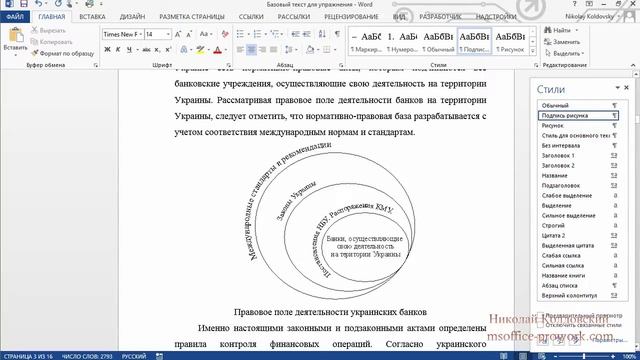Click ЧИСЛО СЛОВ: 2793 in status bar
The image size is (640, 360).
point(87,356)
